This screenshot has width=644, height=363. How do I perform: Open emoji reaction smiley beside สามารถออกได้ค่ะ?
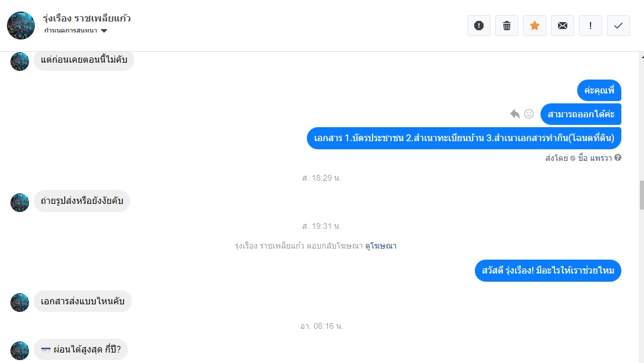[x=529, y=114]
